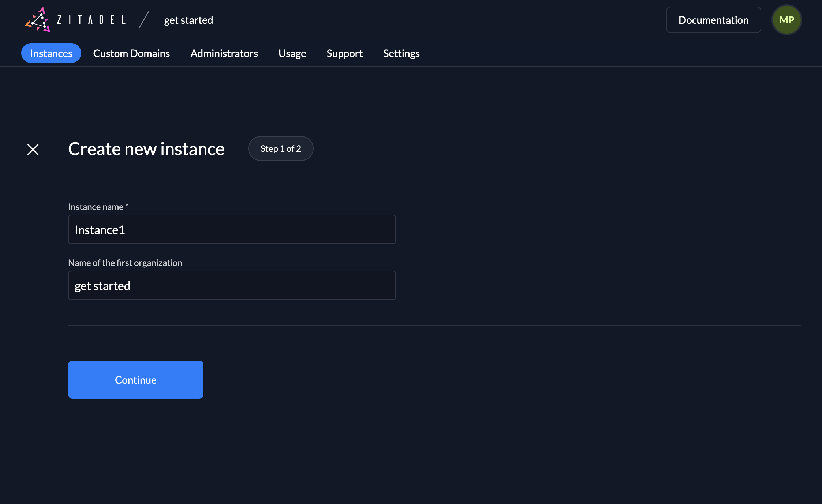
Task: Open the Usage tab
Action: click(292, 53)
